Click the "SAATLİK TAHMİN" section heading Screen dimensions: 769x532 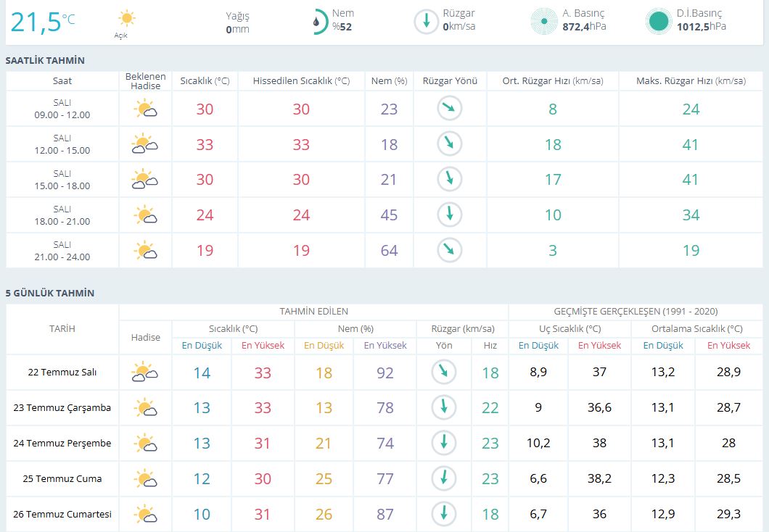point(45,61)
